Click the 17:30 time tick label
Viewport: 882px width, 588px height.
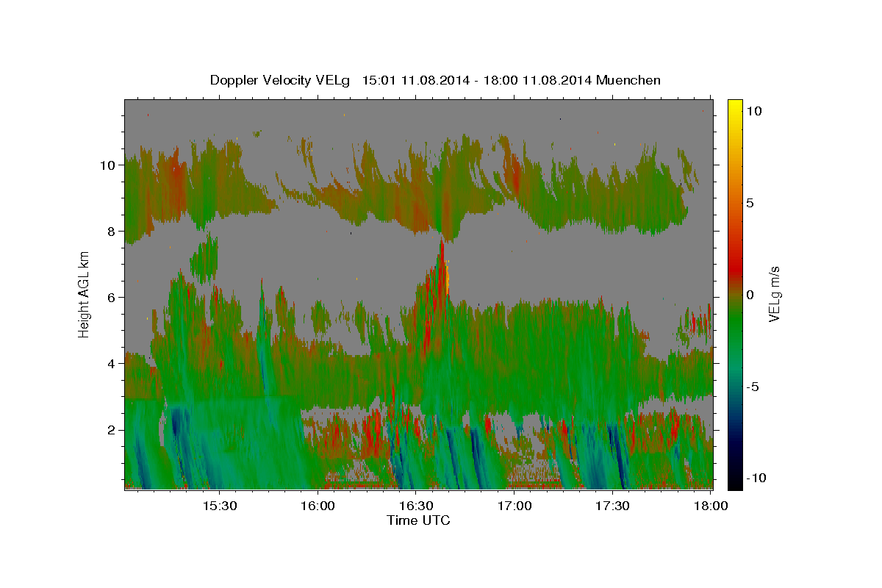(612, 506)
